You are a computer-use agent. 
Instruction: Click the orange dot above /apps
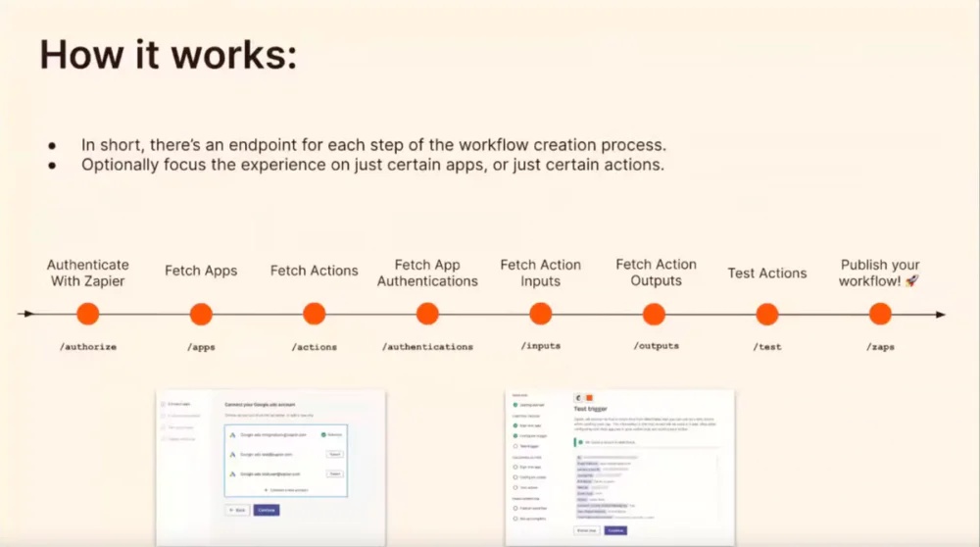[201, 314]
